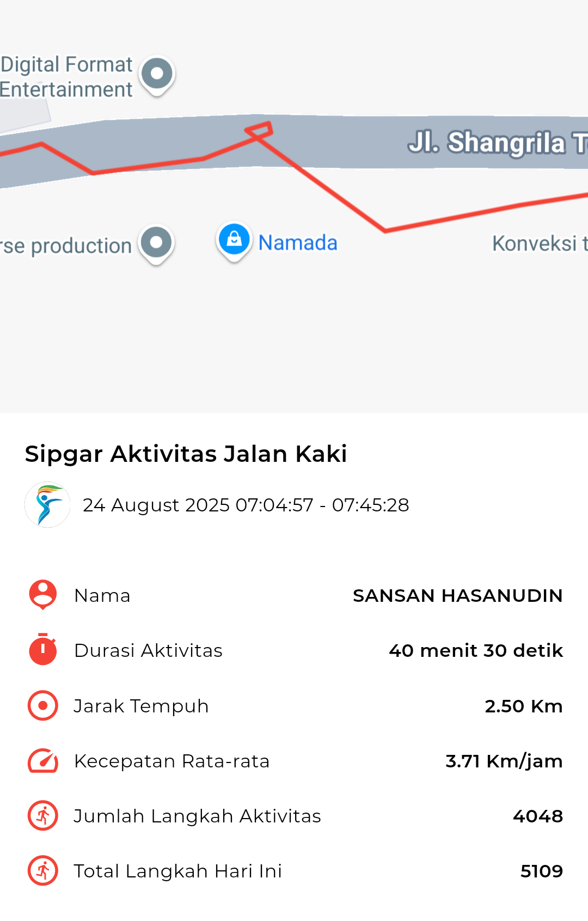This screenshot has width=588, height=921.
Task: Click the 2.50 Km distance value
Action: [x=524, y=706]
